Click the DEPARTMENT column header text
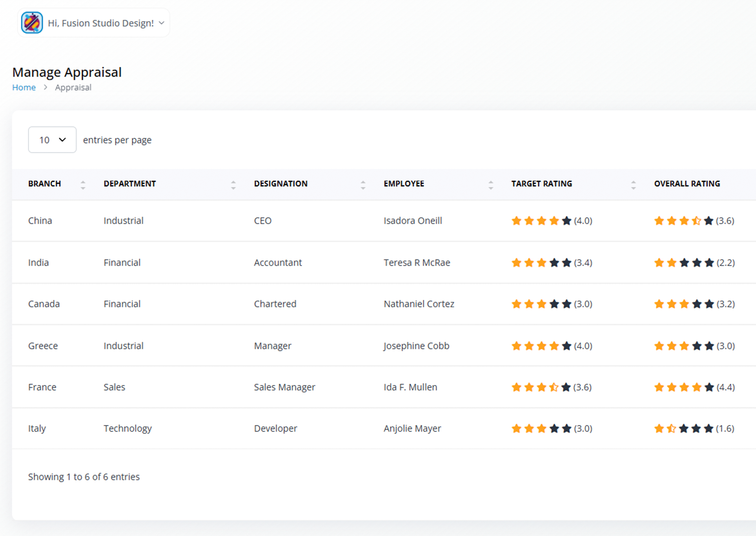The height and width of the screenshot is (536, 756). pos(130,183)
